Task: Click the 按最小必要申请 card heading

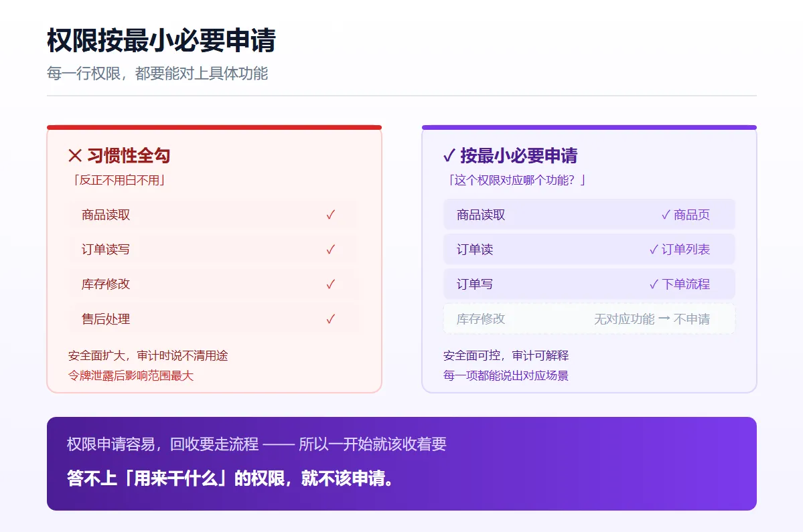Action: click(x=519, y=155)
